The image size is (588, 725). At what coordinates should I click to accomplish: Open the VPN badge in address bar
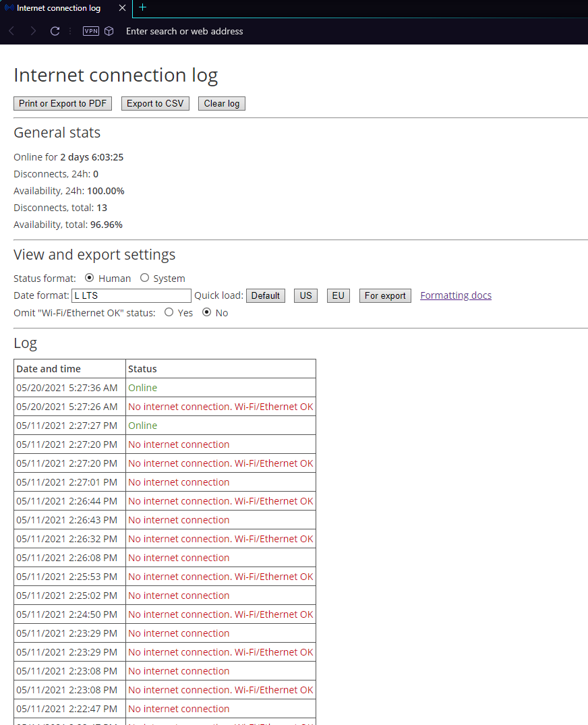tap(91, 31)
